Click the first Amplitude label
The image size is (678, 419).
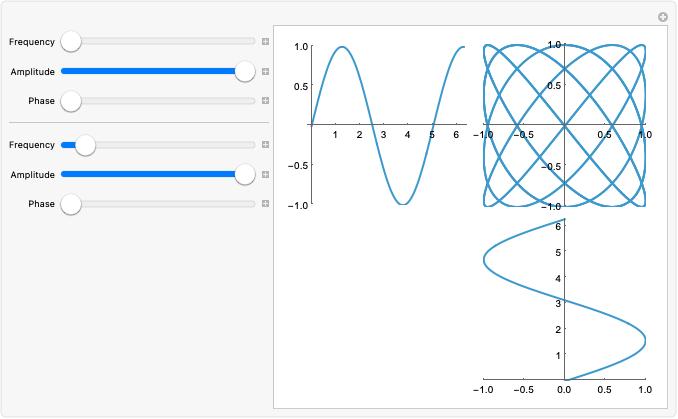point(33,72)
